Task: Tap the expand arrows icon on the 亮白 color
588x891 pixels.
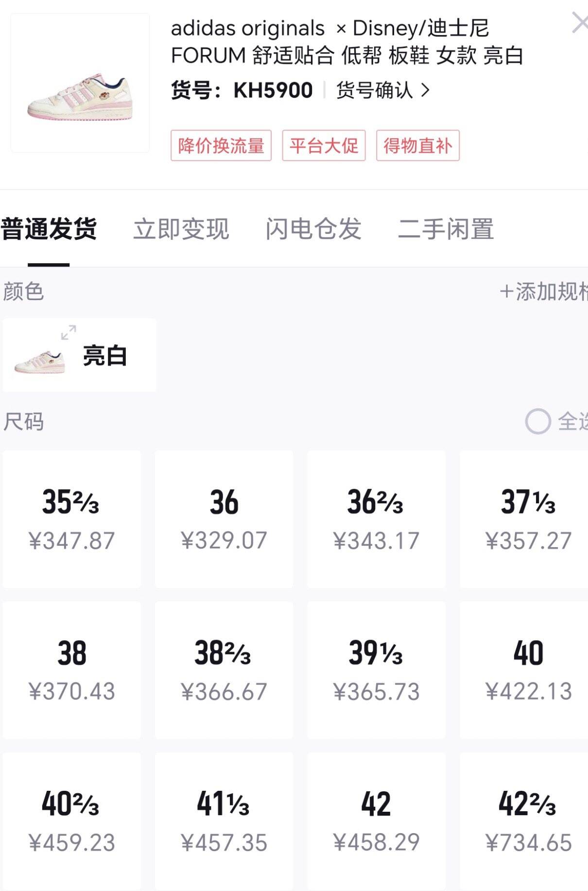Action: [x=69, y=333]
